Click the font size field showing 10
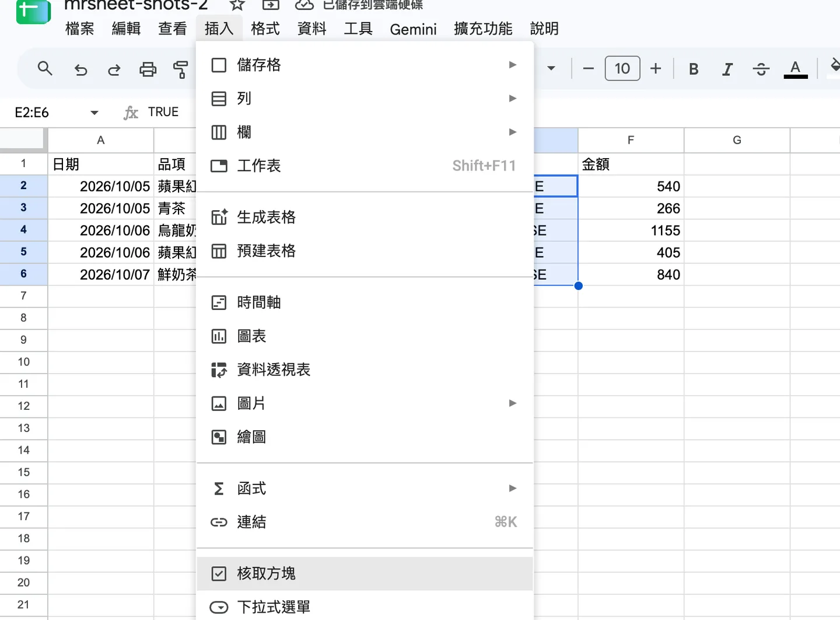840x620 pixels. [622, 68]
